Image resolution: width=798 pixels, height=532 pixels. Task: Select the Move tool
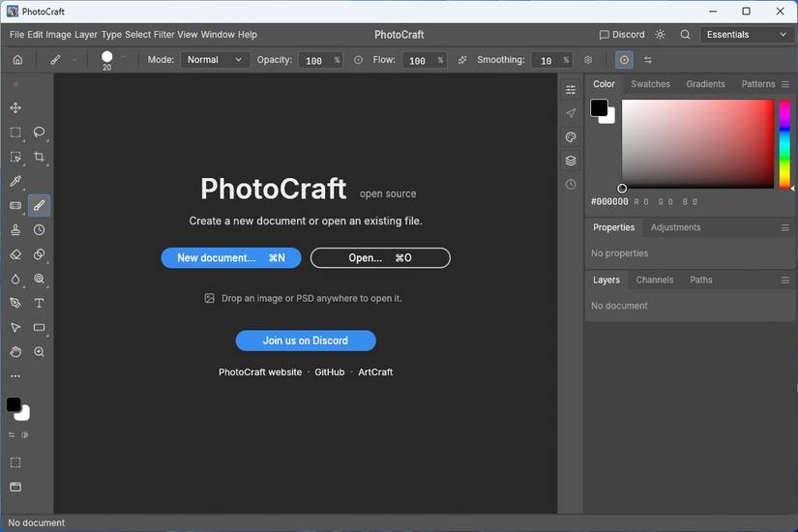pos(15,108)
